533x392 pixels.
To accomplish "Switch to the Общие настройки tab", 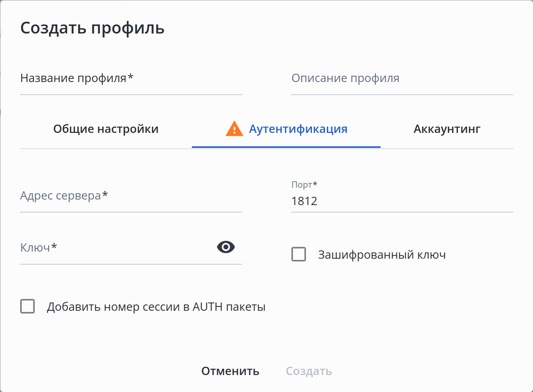I will [106, 129].
